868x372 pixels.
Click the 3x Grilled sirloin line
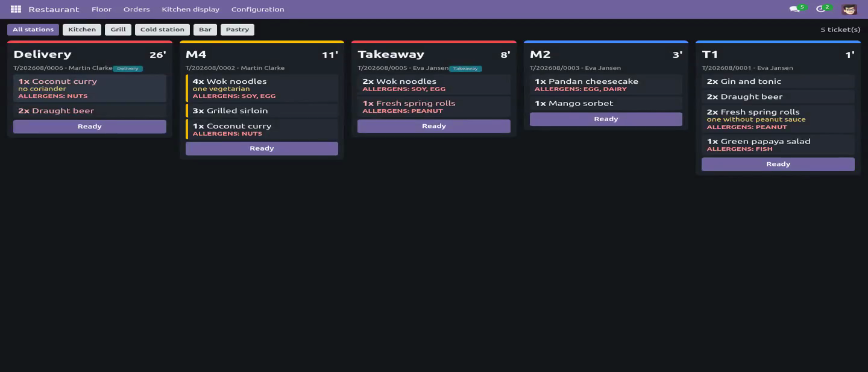[x=262, y=111]
